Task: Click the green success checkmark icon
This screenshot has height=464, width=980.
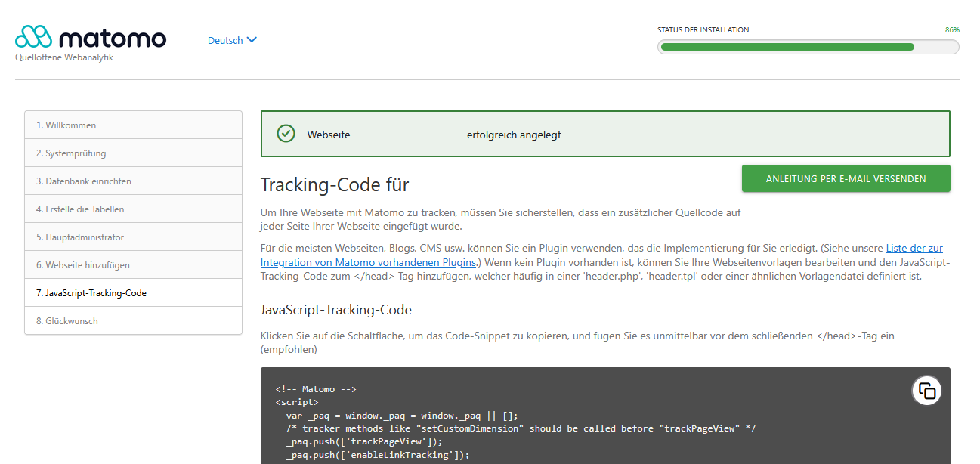Action: click(286, 134)
